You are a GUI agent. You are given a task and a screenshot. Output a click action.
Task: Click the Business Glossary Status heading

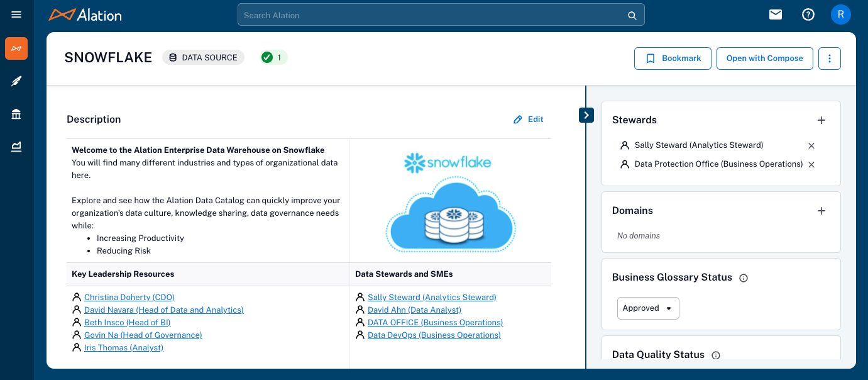pos(672,277)
